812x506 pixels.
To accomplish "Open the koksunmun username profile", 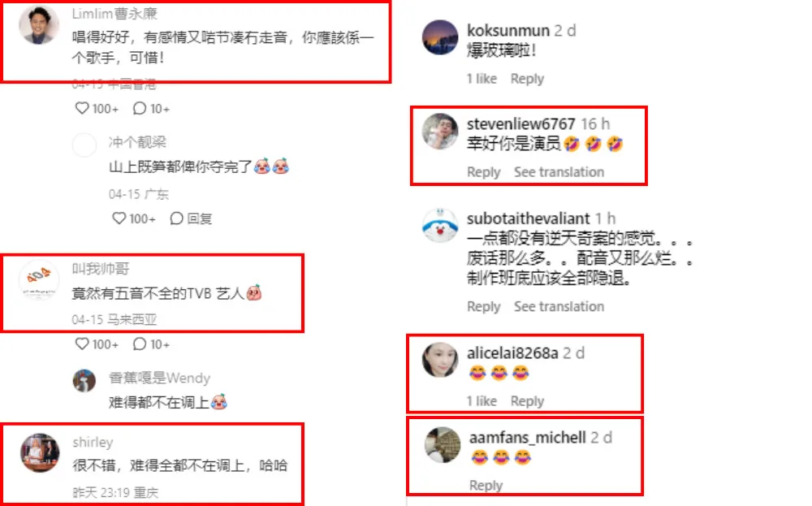I will [508, 31].
